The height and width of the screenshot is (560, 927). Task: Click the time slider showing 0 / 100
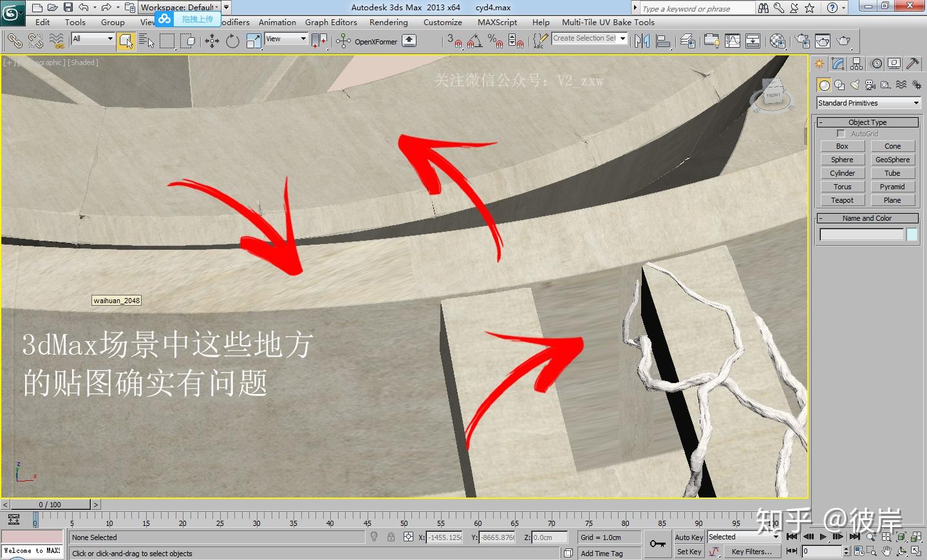[x=50, y=505]
